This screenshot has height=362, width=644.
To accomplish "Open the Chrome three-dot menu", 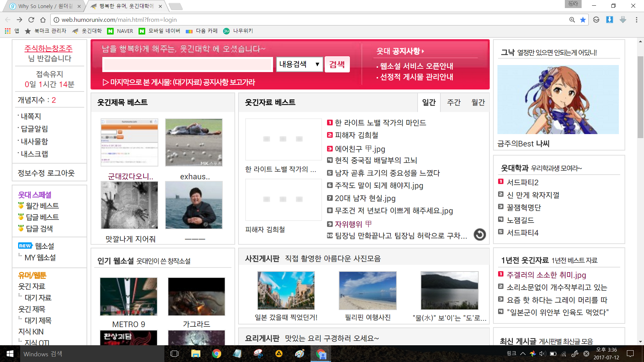I will (636, 20).
